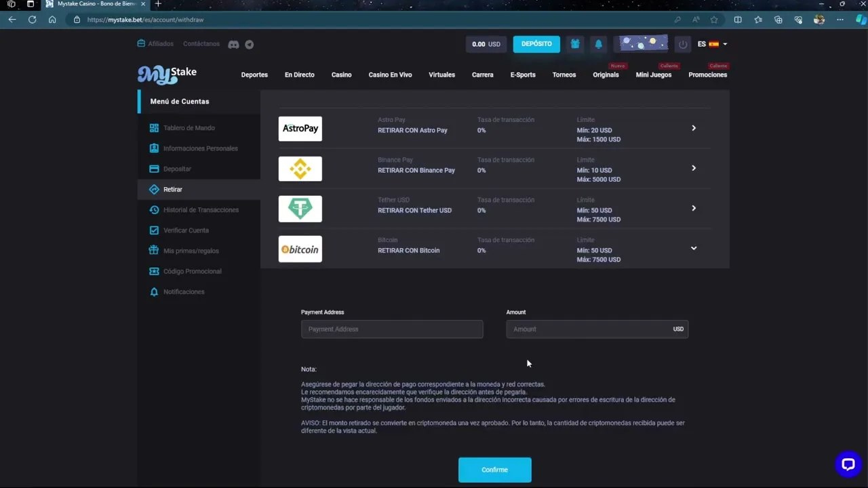Screen dimensions: 868x488
Task: Click the Notificaciones bell icon in sidebar
Action: click(x=154, y=292)
